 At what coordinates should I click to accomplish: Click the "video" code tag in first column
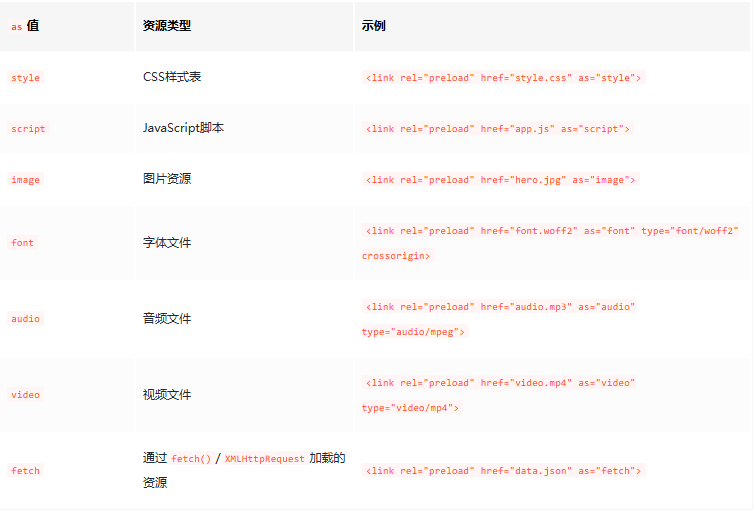(x=26, y=395)
